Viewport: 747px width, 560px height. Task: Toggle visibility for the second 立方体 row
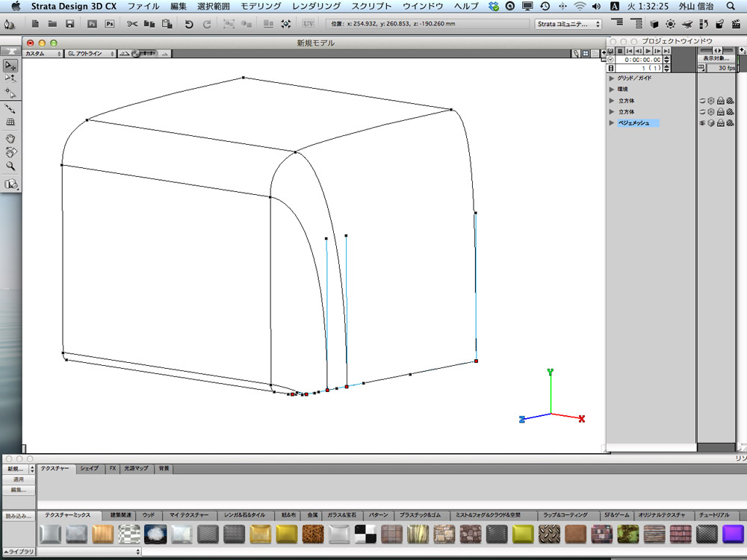pyautogui.click(x=702, y=111)
